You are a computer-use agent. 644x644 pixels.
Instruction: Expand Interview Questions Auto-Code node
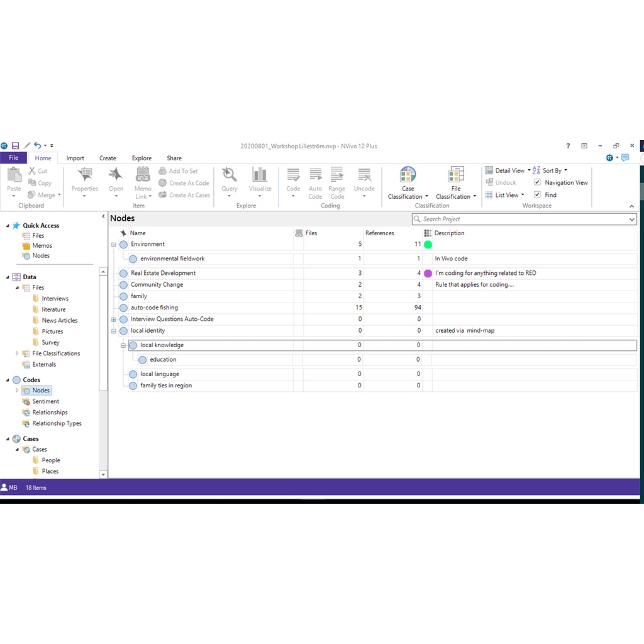point(114,319)
